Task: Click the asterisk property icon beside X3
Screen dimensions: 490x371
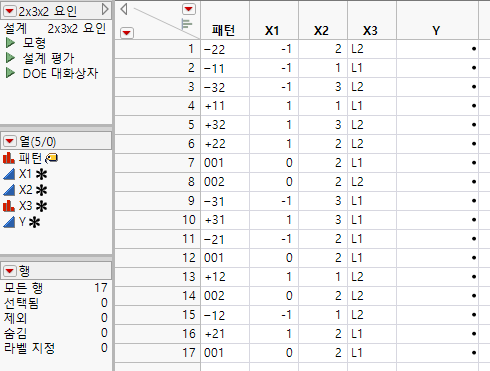Action: (41, 206)
